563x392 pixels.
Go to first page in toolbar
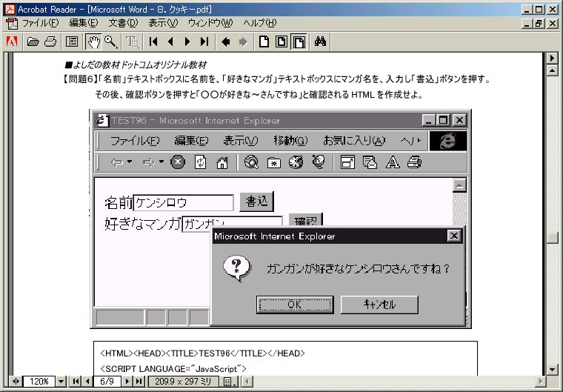pos(153,41)
